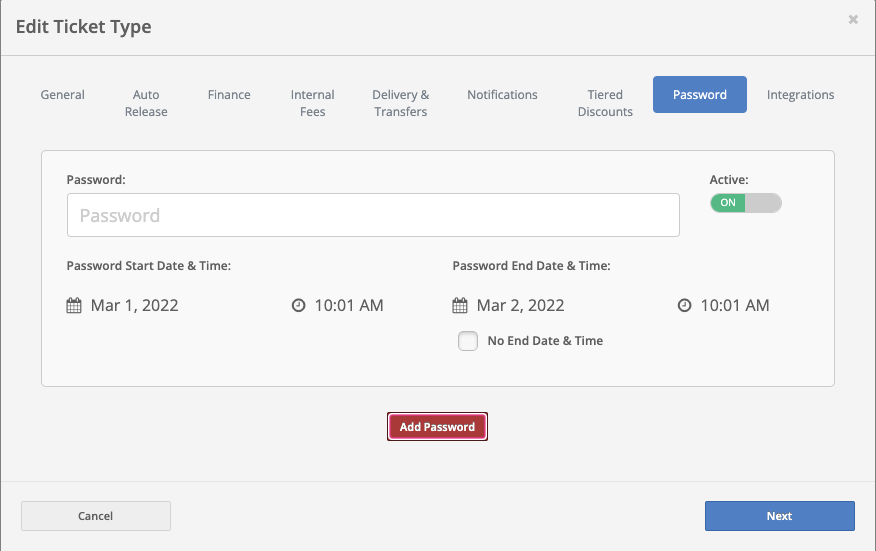Open the 10:01 AM end time picker
876x551 pixels.
[735, 306]
